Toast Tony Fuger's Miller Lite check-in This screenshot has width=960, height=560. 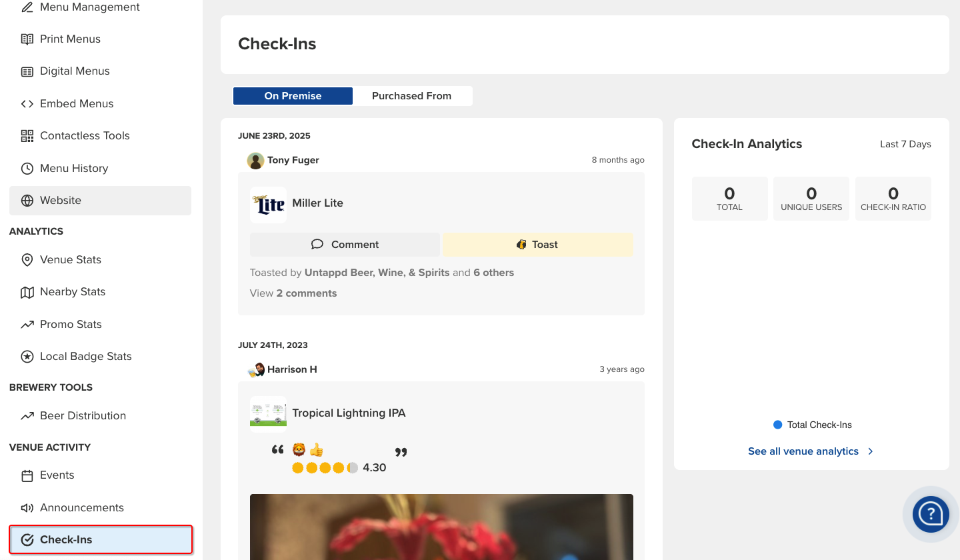click(537, 245)
